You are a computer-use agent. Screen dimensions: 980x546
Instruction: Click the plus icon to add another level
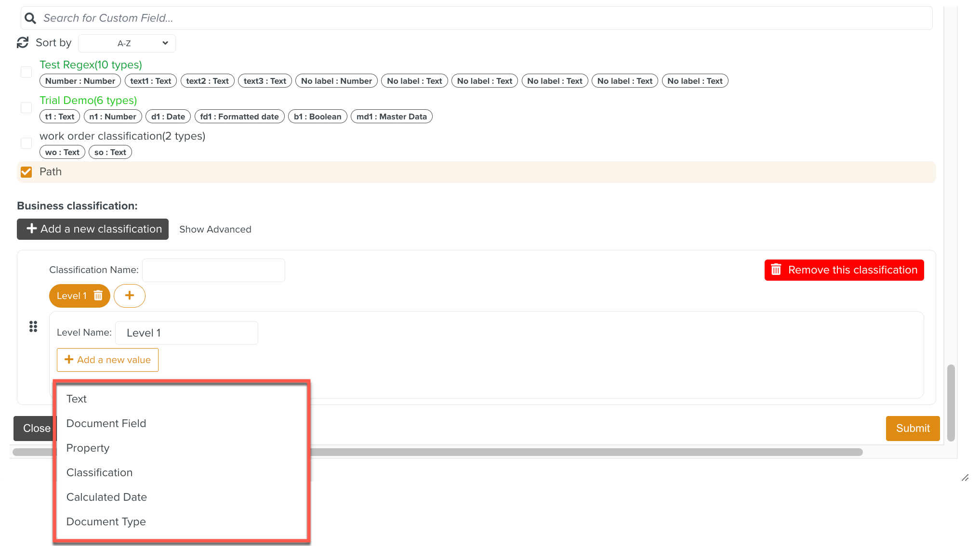(x=129, y=296)
